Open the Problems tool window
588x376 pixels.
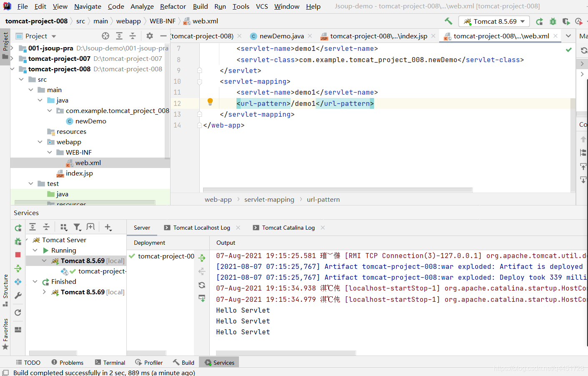coord(67,363)
